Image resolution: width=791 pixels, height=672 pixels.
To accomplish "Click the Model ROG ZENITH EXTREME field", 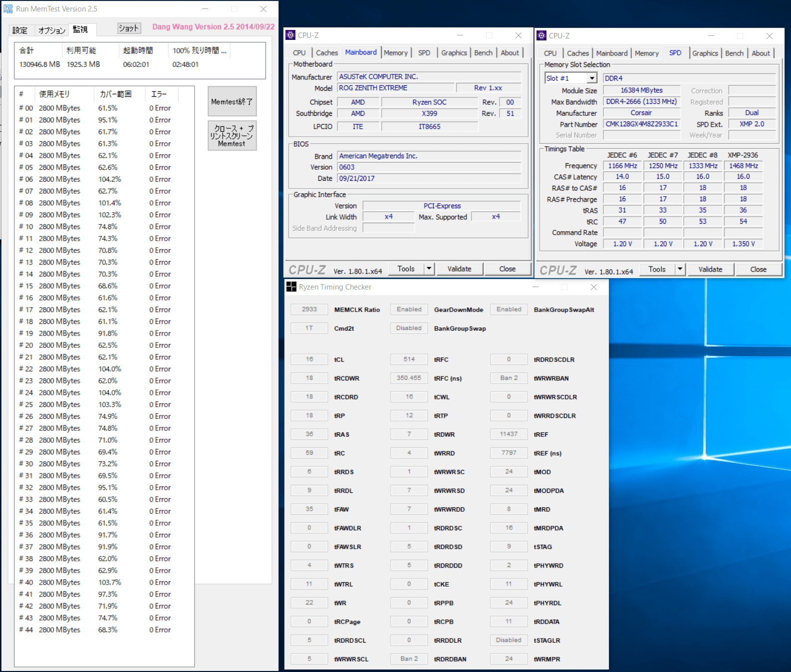I will (x=396, y=87).
